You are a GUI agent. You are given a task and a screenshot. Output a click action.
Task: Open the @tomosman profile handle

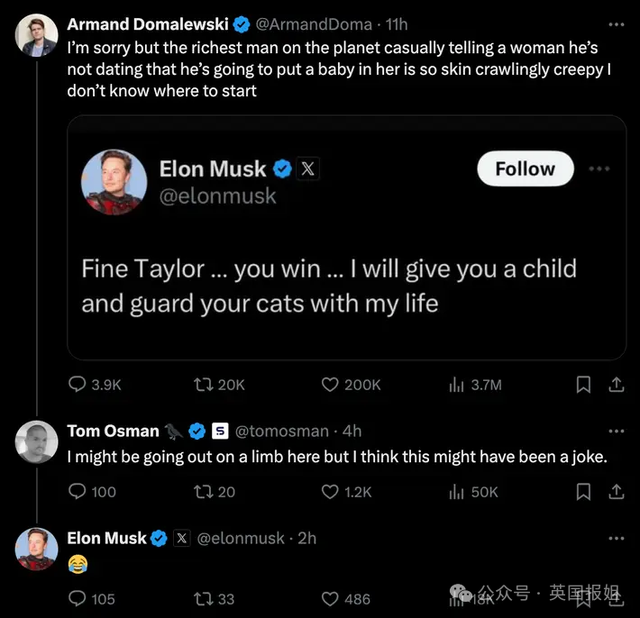[x=281, y=431]
